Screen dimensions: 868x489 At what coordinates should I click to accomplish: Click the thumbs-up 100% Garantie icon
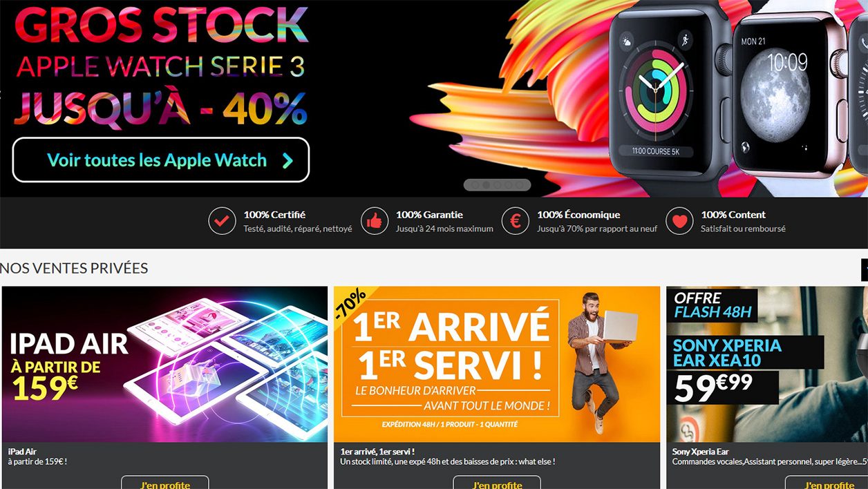pos(375,221)
